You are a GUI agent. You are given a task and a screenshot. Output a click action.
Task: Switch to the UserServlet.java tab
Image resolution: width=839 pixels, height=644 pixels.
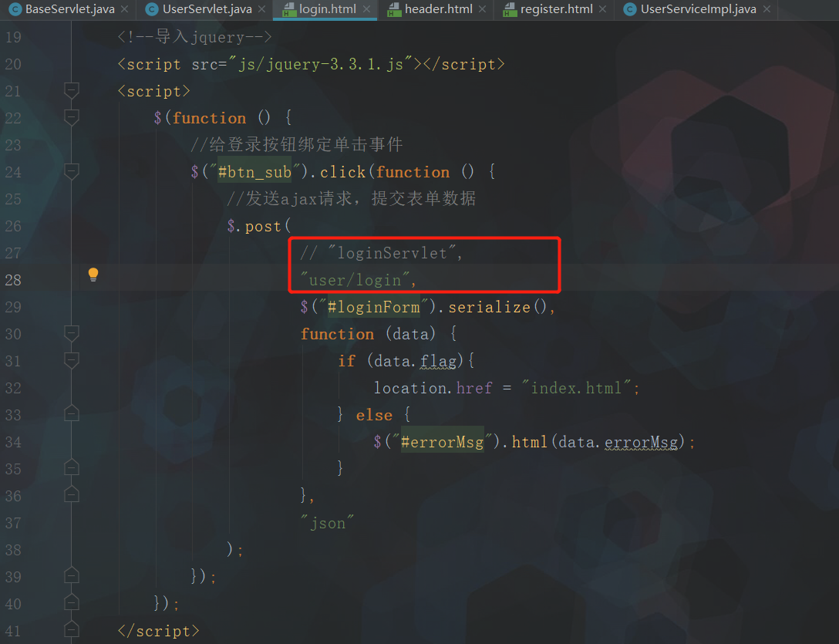tap(206, 9)
